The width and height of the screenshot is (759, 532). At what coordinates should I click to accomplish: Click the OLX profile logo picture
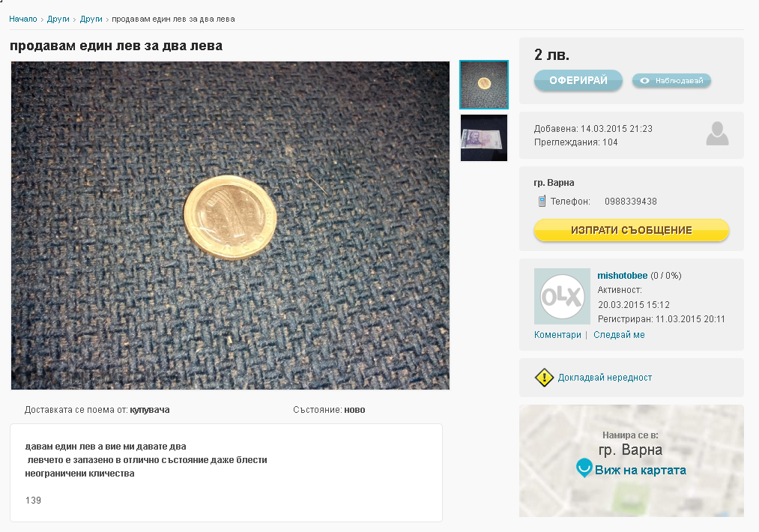click(x=562, y=296)
